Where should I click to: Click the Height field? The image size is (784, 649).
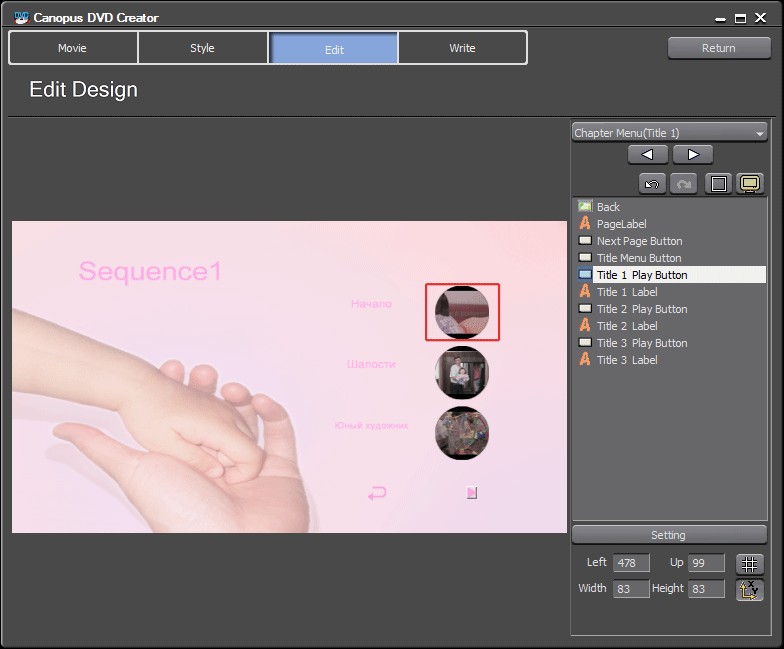tap(706, 588)
